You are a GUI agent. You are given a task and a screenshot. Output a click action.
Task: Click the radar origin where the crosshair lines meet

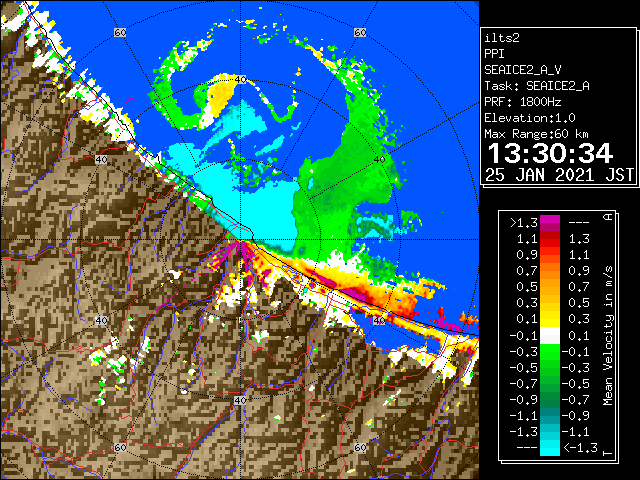(240, 240)
